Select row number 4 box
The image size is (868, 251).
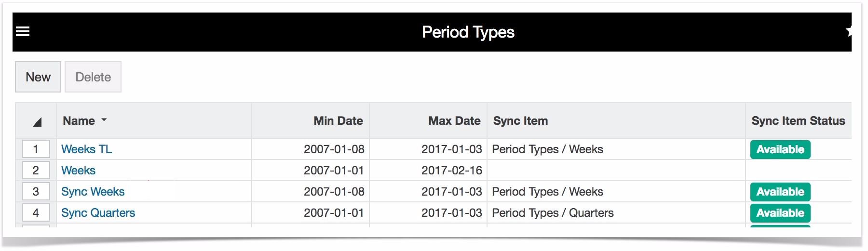tap(36, 213)
